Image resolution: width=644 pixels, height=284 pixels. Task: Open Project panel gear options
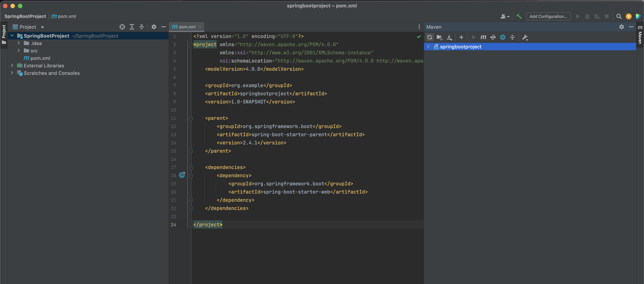(154, 27)
